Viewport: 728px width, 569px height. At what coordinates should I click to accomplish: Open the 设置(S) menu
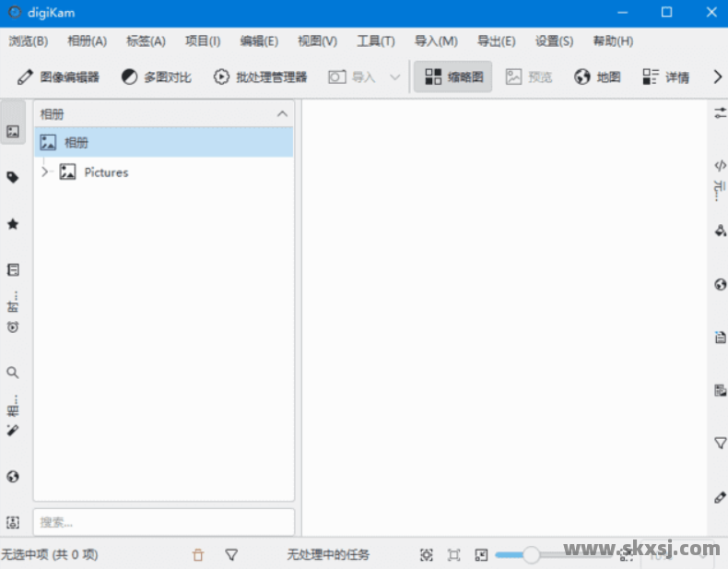click(x=554, y=41)
